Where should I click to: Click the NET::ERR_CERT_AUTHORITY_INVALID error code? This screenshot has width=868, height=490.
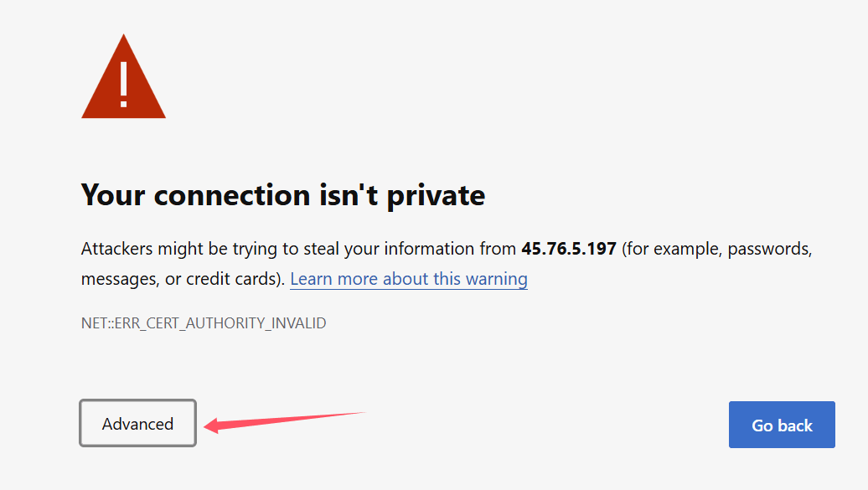(x=204, y=322)
